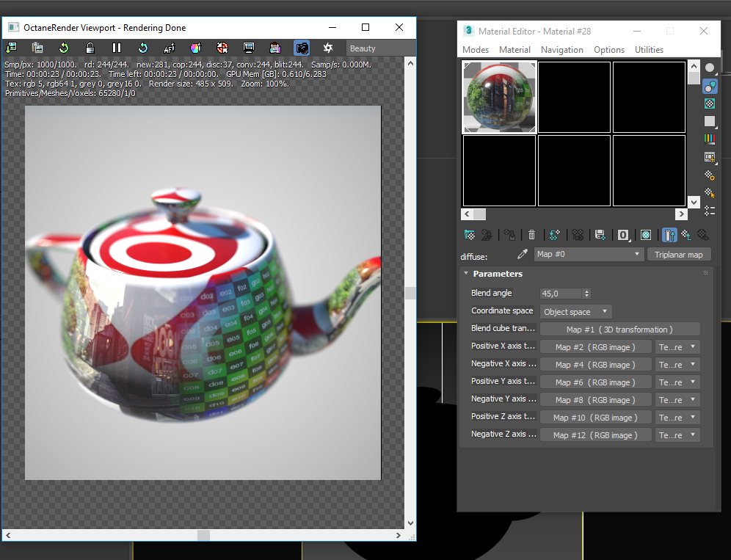Toggle the viewport lock padlock icon
This screenshot has height=560, width=731.
click(90, 48)
